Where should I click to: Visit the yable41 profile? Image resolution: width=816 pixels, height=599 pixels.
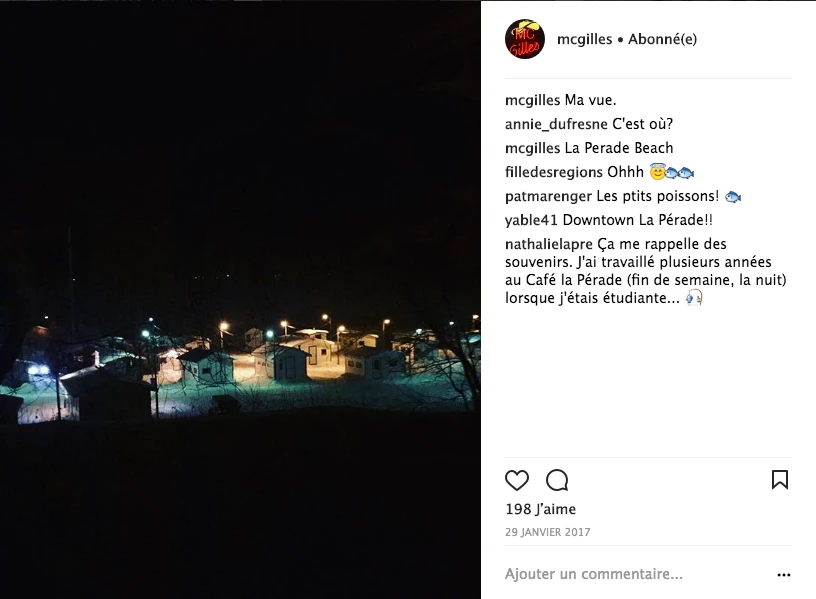pos(531,220)
